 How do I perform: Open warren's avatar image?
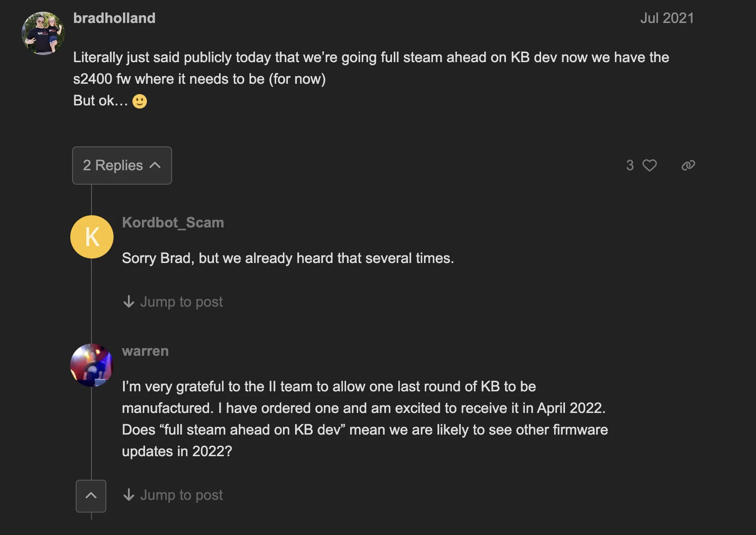coord(92,365)
